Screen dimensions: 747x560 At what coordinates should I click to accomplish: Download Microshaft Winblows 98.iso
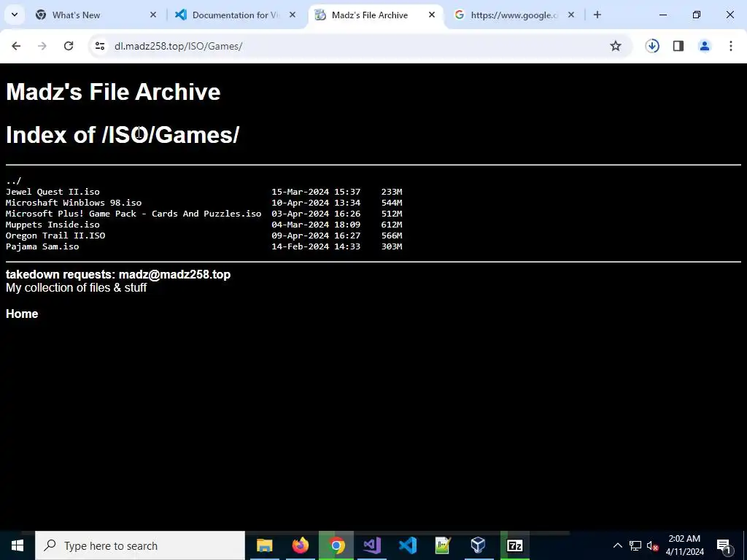(x=74, y=203)
